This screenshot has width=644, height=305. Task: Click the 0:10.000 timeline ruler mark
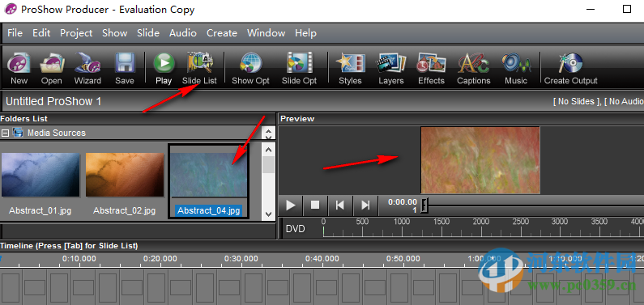point(79,259)
